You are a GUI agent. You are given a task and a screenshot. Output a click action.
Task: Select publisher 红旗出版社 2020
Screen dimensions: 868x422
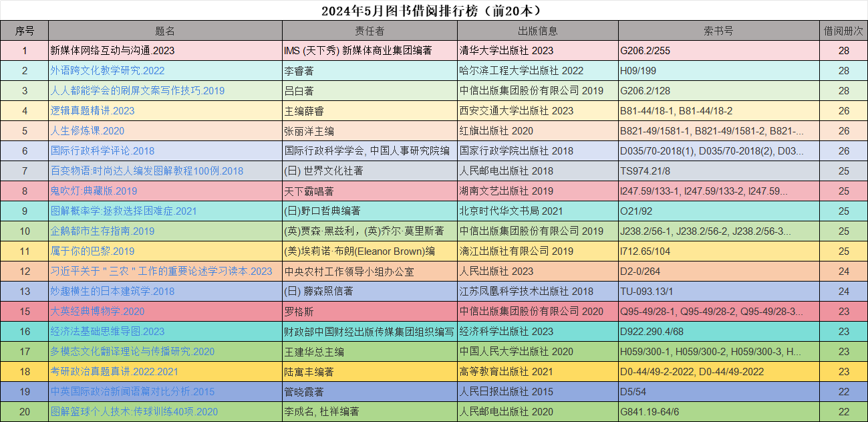tap(496, 131)
